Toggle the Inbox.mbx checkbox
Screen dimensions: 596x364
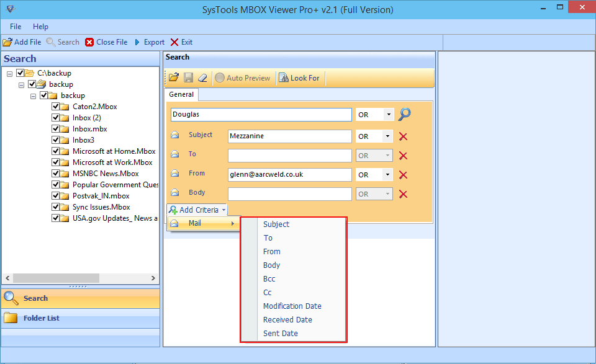coord(55,129)
